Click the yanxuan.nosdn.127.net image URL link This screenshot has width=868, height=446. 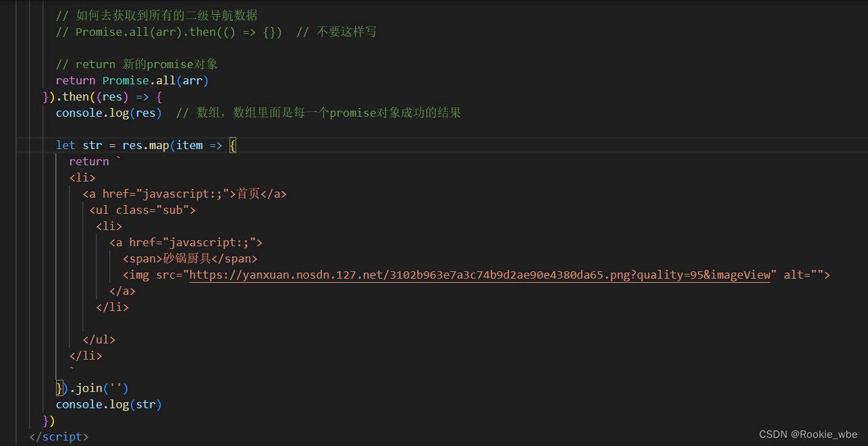(480, 275)
